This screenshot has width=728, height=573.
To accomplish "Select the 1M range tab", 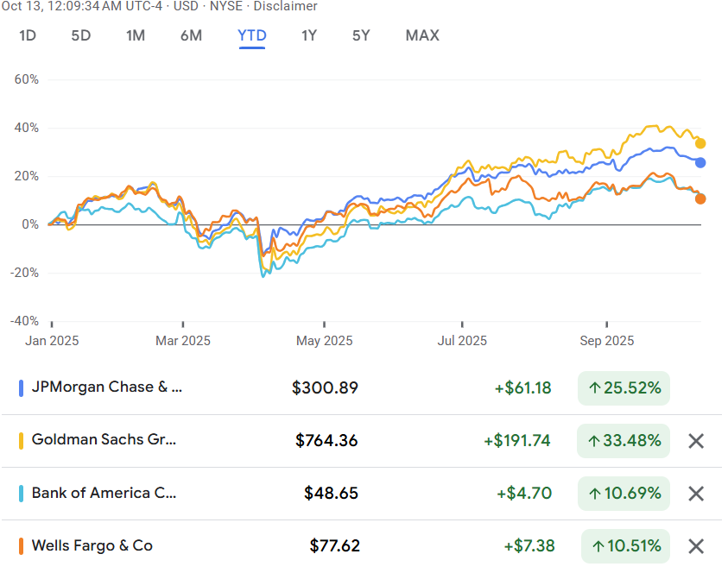I will click(136, 35).
